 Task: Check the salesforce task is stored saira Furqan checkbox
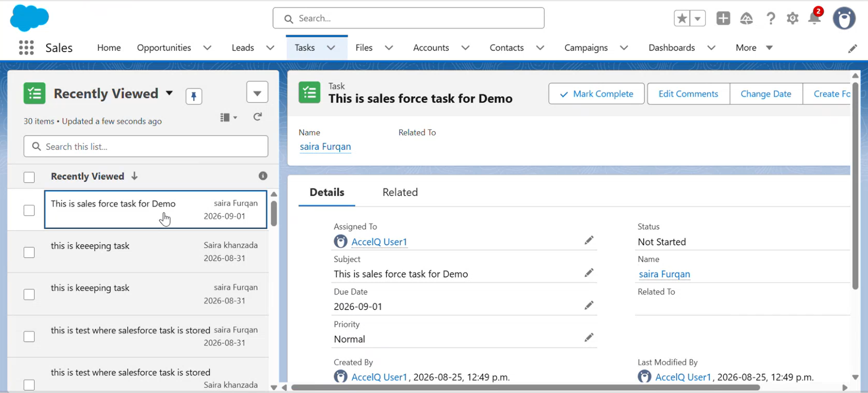point(29,336)
